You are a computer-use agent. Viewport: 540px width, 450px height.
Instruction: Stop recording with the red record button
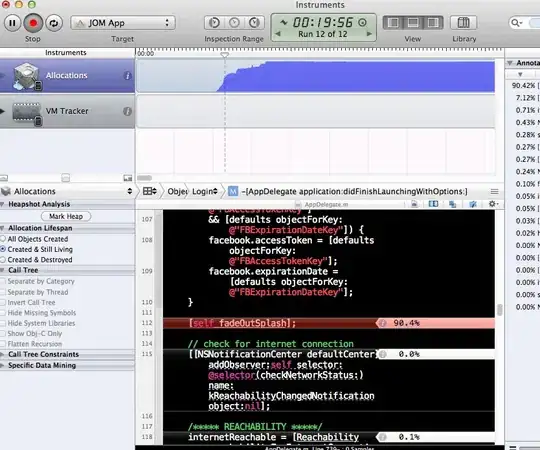pos(33,23)
